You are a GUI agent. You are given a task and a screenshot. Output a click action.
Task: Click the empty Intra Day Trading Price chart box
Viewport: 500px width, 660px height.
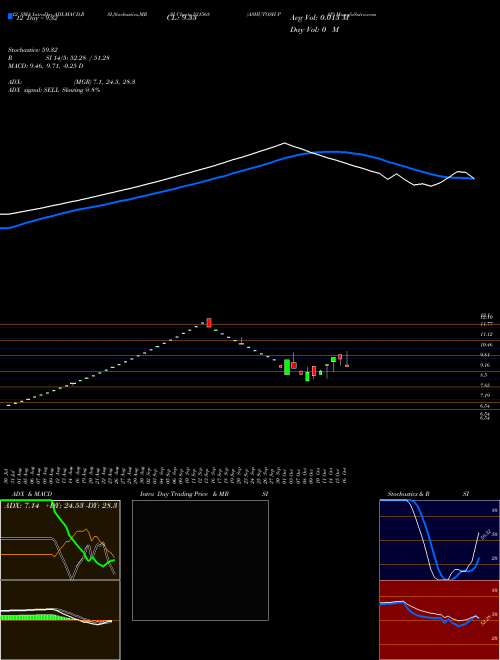(200, 560)
